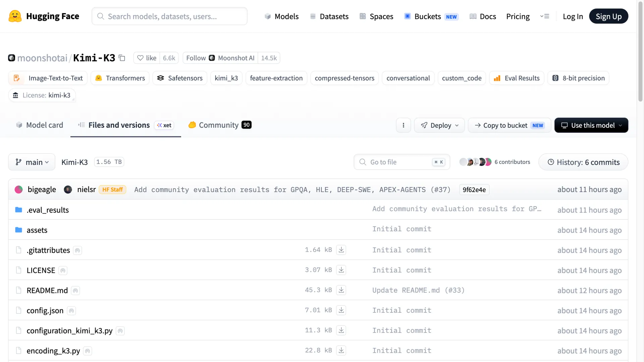Click the like count 6.6k
Image resolution: width=644 pixels, height=362 pixels.
point(169,58)
